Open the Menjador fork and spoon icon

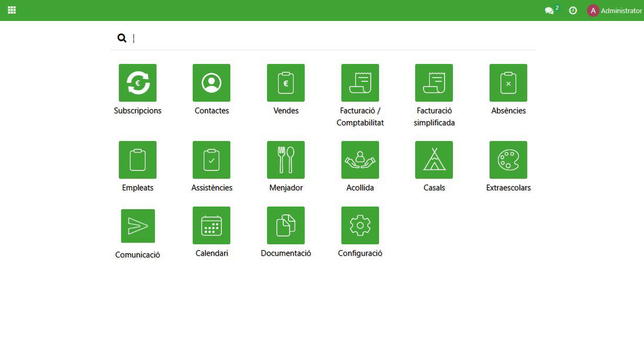[286, 160]
